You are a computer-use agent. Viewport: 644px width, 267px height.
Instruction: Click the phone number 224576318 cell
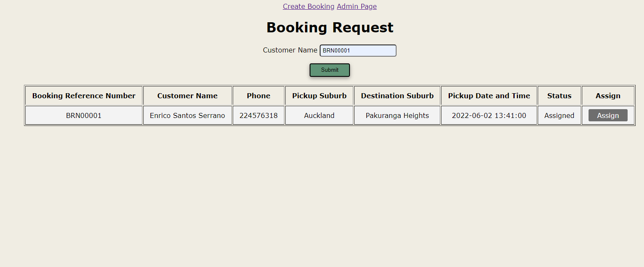pos(258,115)
